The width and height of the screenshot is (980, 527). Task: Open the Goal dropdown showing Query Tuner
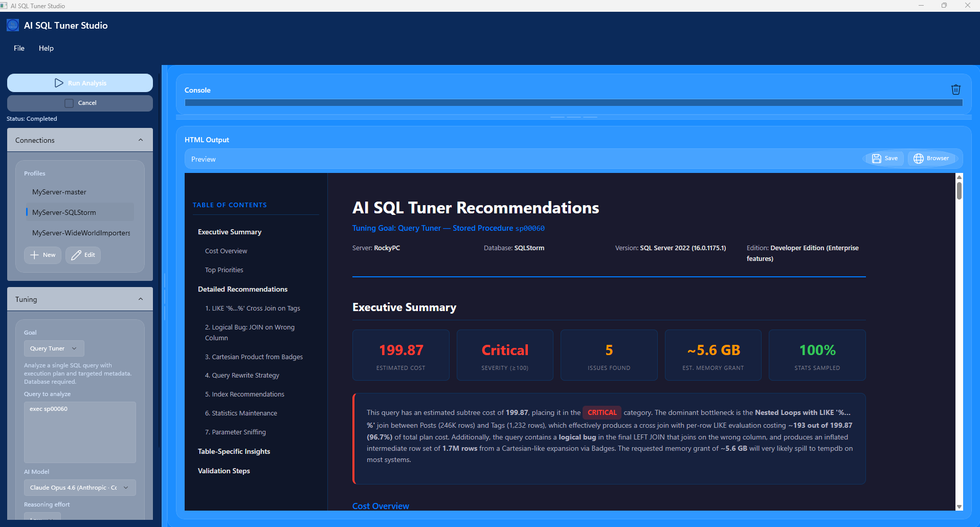(53, 348)
